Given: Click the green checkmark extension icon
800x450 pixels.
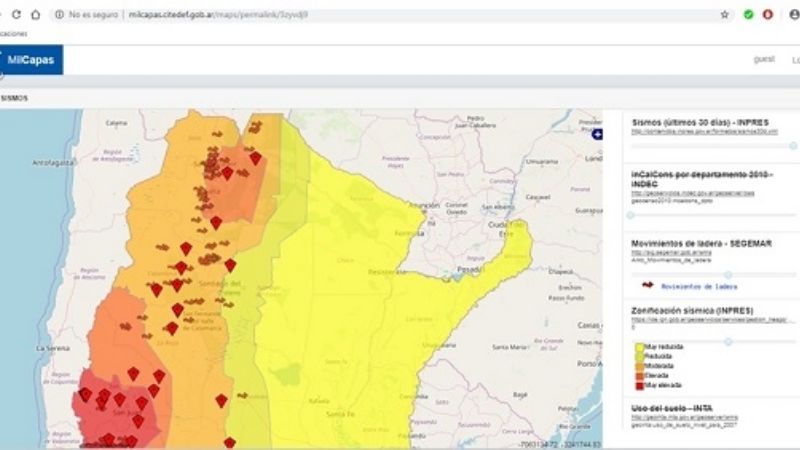Looking at the screenshot, I should (748, 15).
